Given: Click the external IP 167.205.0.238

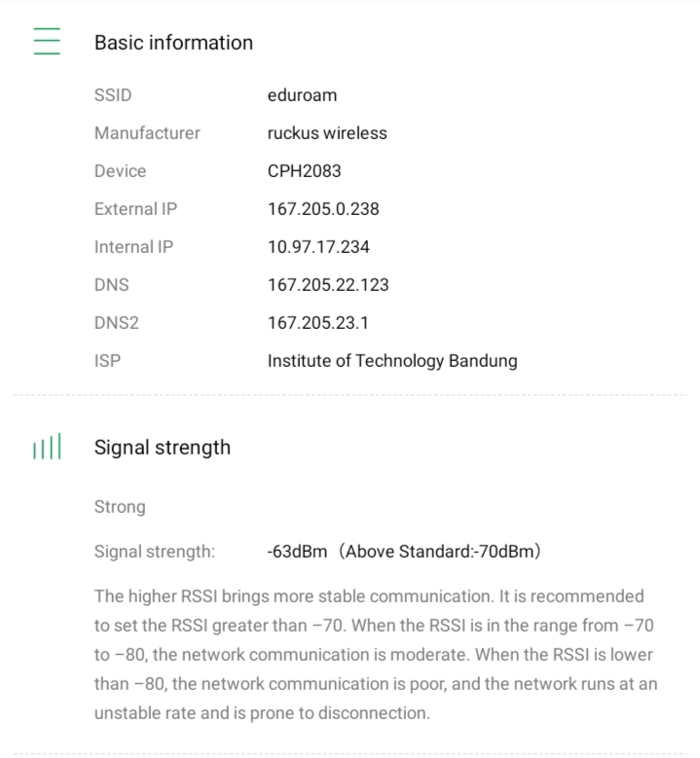Looking at the screenshot, I should (323, 209).
